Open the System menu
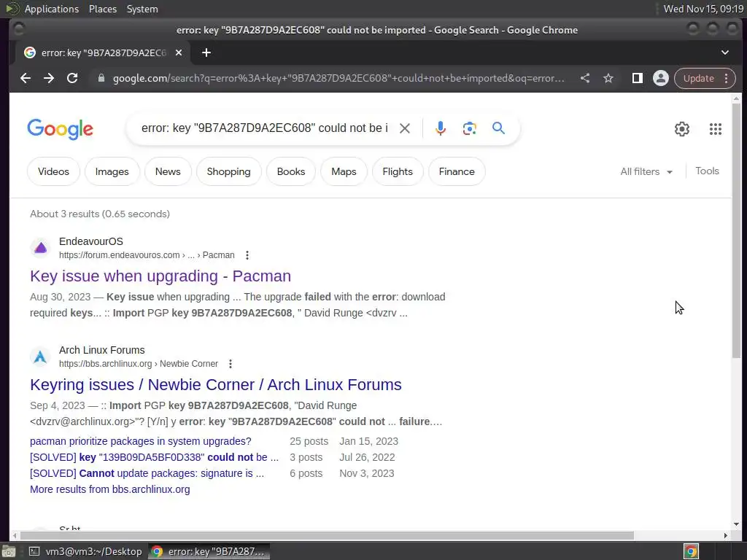The image size is (747, 560). pyautogui.click(x=142, y=9)
